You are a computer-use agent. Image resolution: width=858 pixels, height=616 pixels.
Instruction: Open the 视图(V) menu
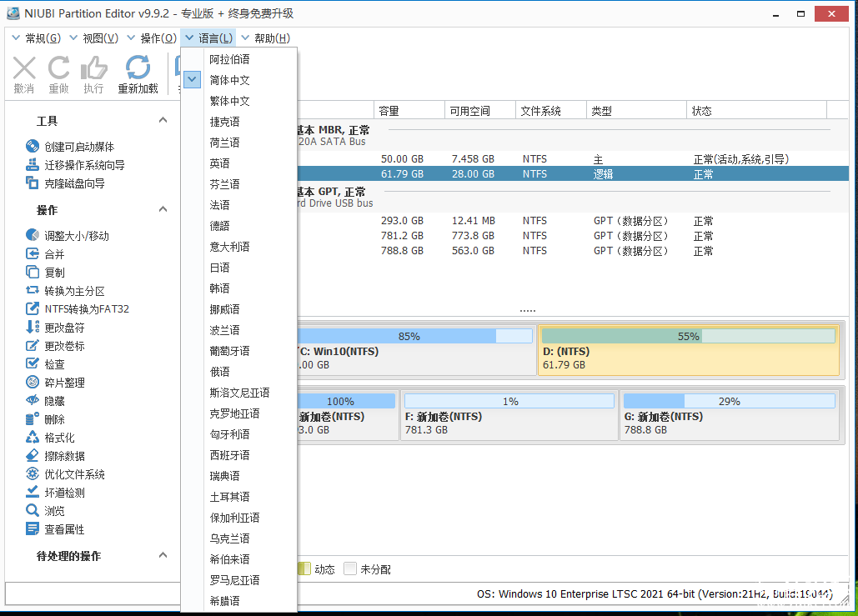pyautogui.click(x=93, y=38)
